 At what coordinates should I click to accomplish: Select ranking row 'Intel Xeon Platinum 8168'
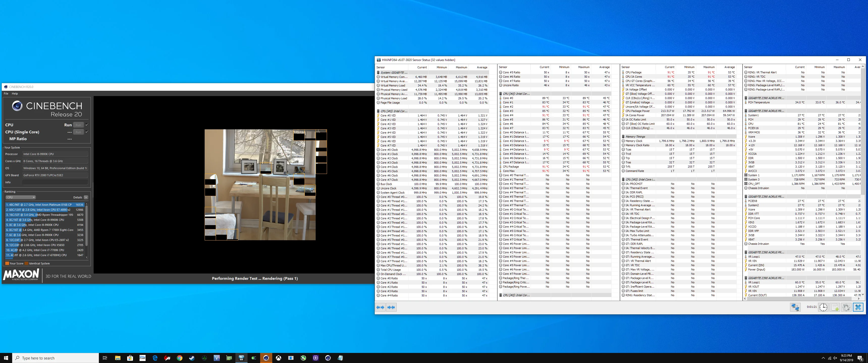[x=45, y=204]
